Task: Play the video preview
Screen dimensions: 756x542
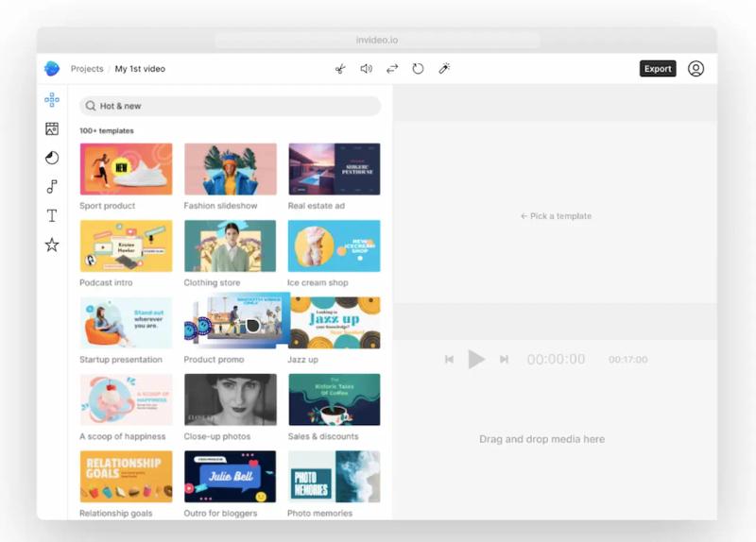Action: click(476, 359)
